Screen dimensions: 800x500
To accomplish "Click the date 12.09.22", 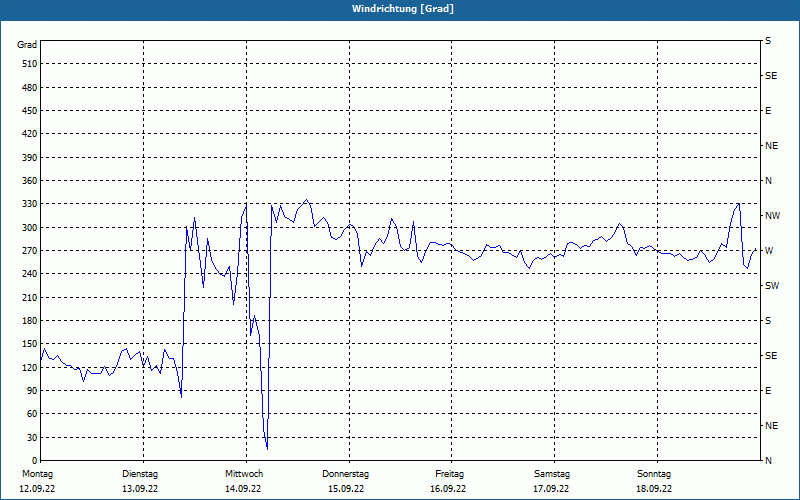I will 37,489.
